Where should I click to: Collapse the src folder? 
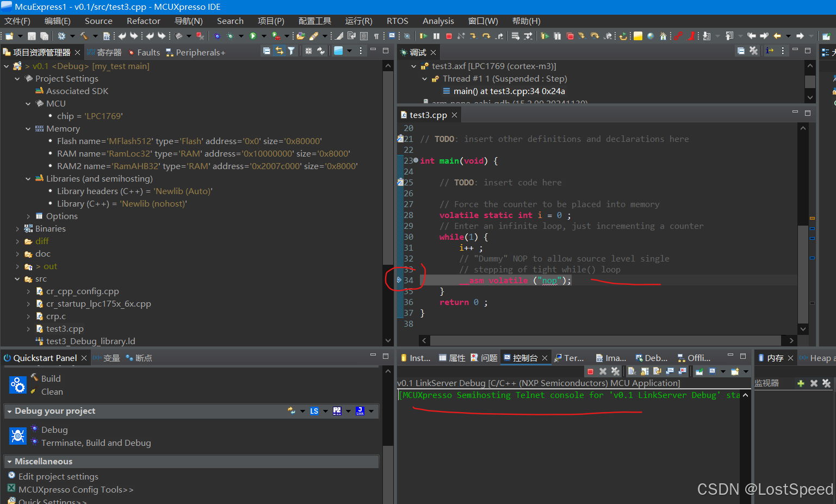click(x=17, y=279)
